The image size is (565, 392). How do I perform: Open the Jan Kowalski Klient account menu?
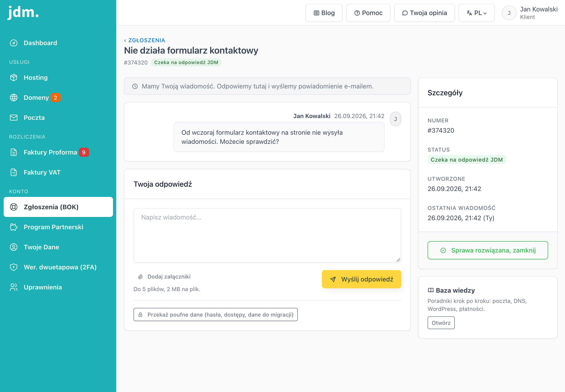coord(530,13)
